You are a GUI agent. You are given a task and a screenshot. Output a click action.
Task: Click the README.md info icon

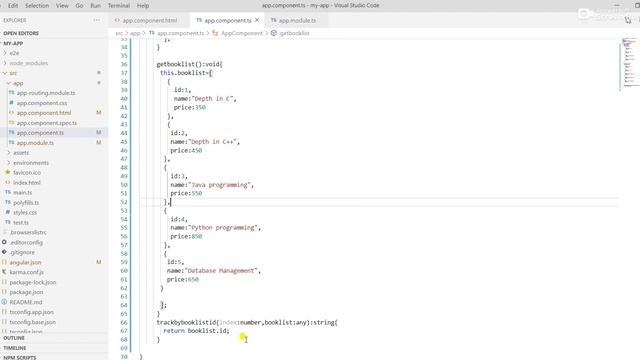[x=4, y=302]
